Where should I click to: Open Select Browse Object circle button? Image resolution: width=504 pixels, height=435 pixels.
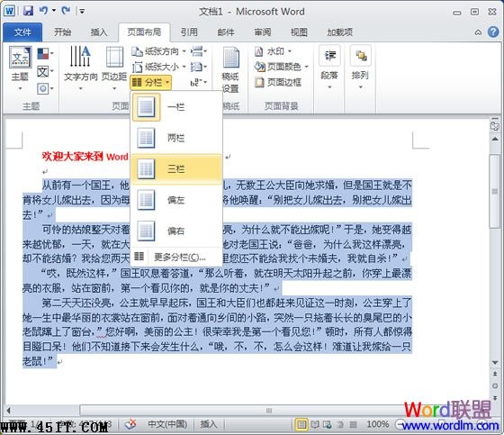(495, 385)
